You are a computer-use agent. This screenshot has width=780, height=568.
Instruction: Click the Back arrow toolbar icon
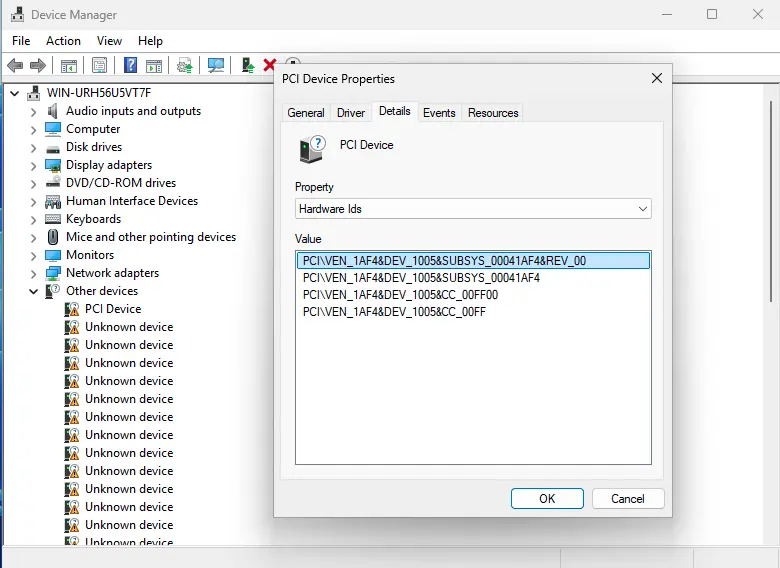15,66
